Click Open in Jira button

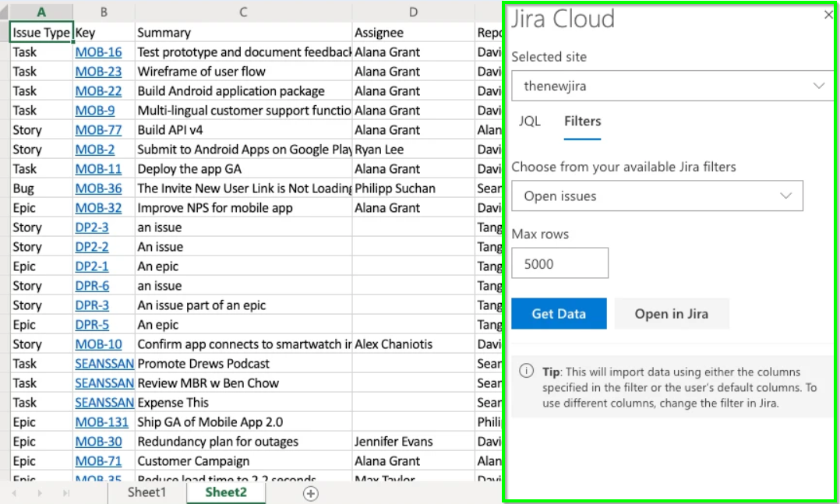tap(671, 313)
